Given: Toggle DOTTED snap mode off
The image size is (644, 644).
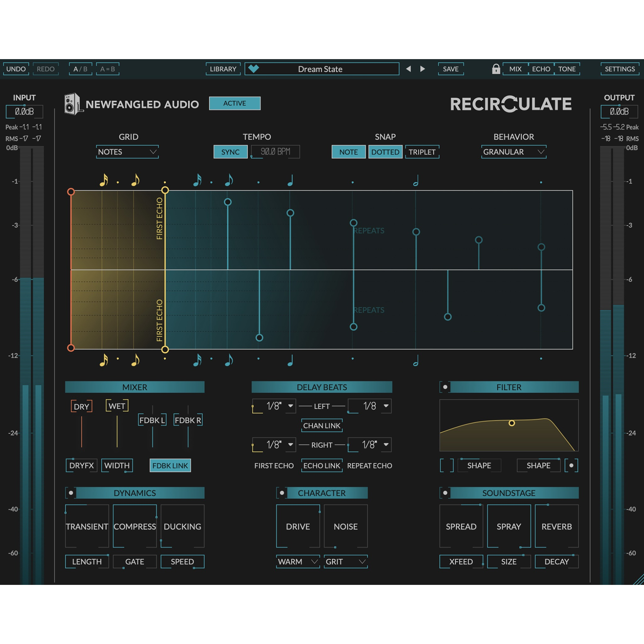Looking at the screenshot, I should (x=385, y=152).
